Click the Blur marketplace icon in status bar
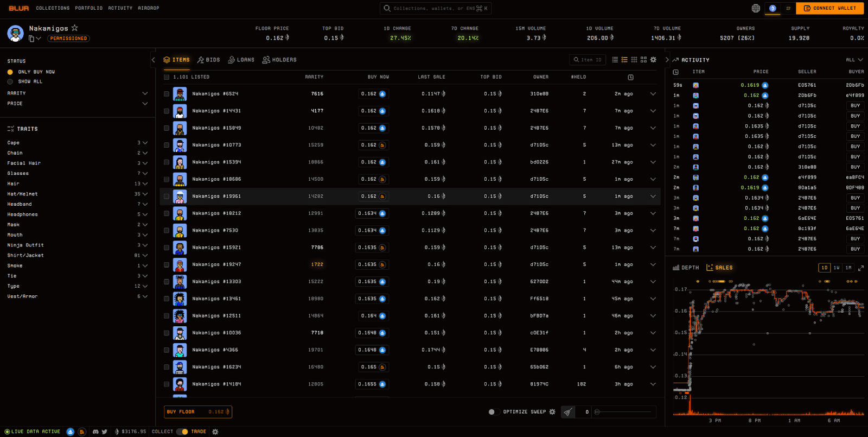Image resolution: width=868 pixels, height=437 pixels. pyautogui.click(x=82, y=432)
